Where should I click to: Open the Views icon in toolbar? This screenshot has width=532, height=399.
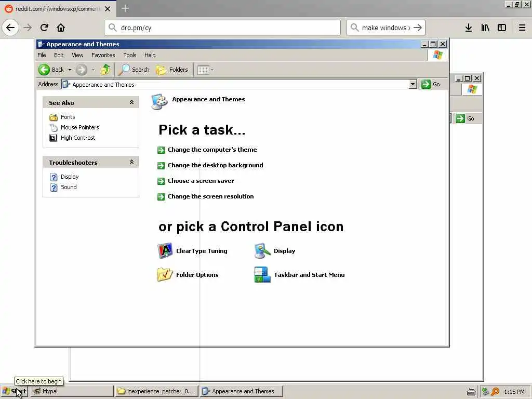(x=203, y=70)
